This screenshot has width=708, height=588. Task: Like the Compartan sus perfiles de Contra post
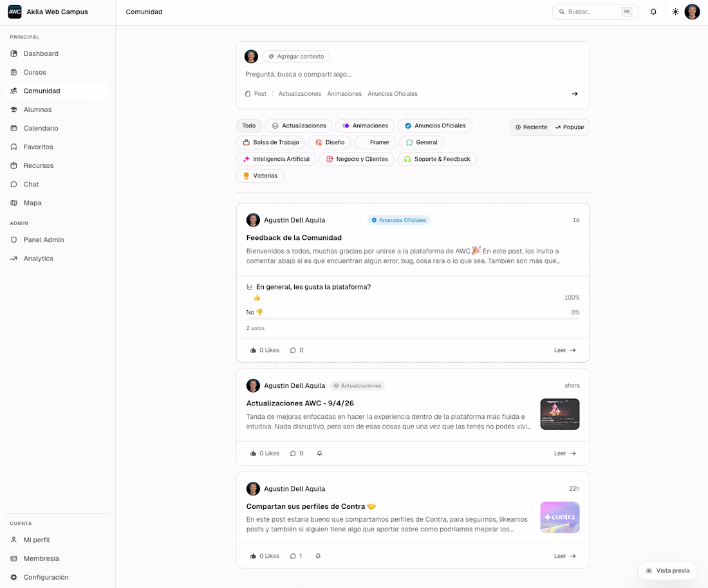click(265, 556)
